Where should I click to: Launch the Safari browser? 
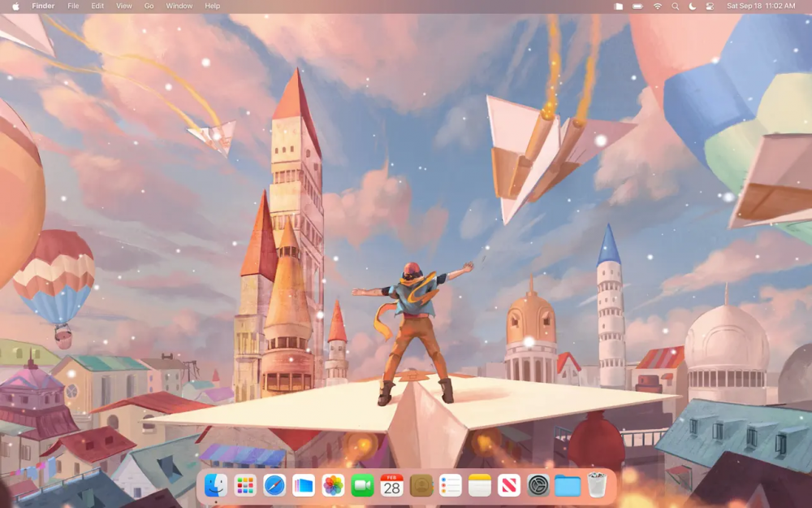pos(274,486)
